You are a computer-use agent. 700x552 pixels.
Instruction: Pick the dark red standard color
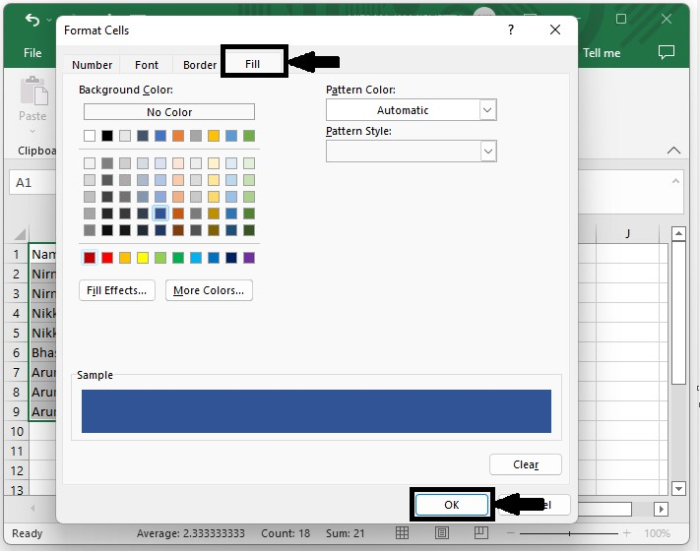(x=89, y=258)
